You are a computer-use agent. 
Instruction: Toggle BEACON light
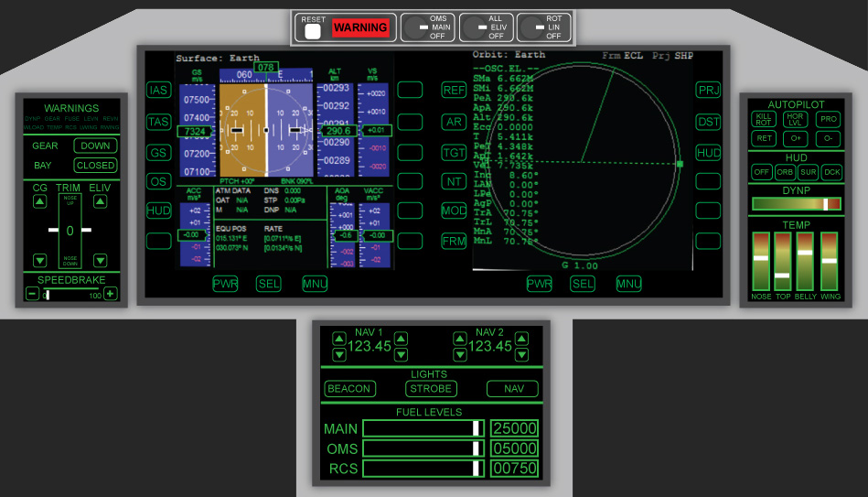[349, 389]
